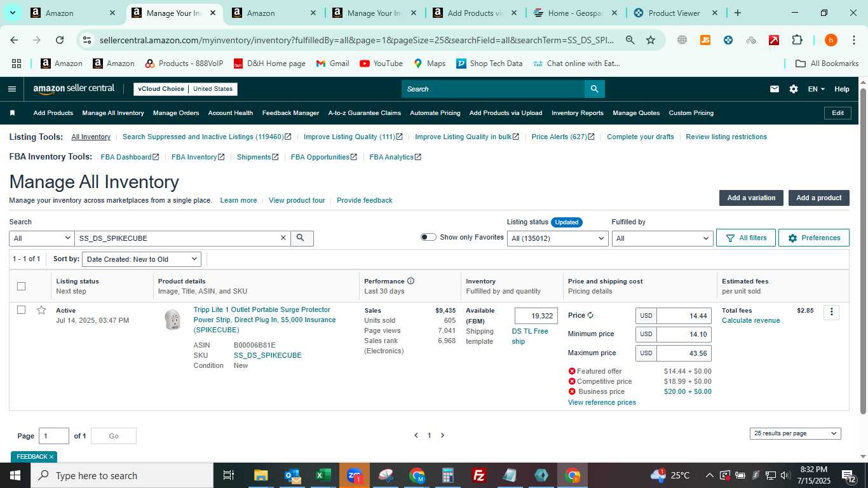Click the price sync refresh icon
The height and width of the screenshot is (488, 868).
[590, 316]
